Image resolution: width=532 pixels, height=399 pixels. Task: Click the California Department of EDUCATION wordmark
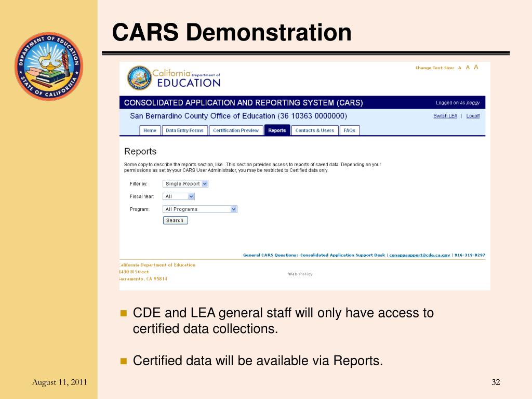(x=187, y=78)
